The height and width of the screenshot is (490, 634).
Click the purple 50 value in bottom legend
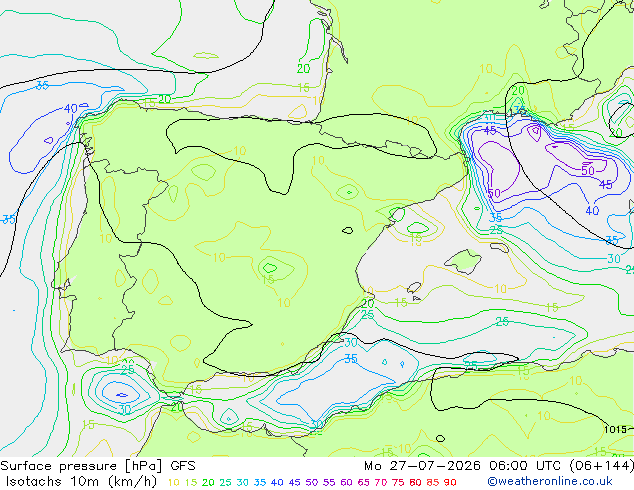coord(312,482)
